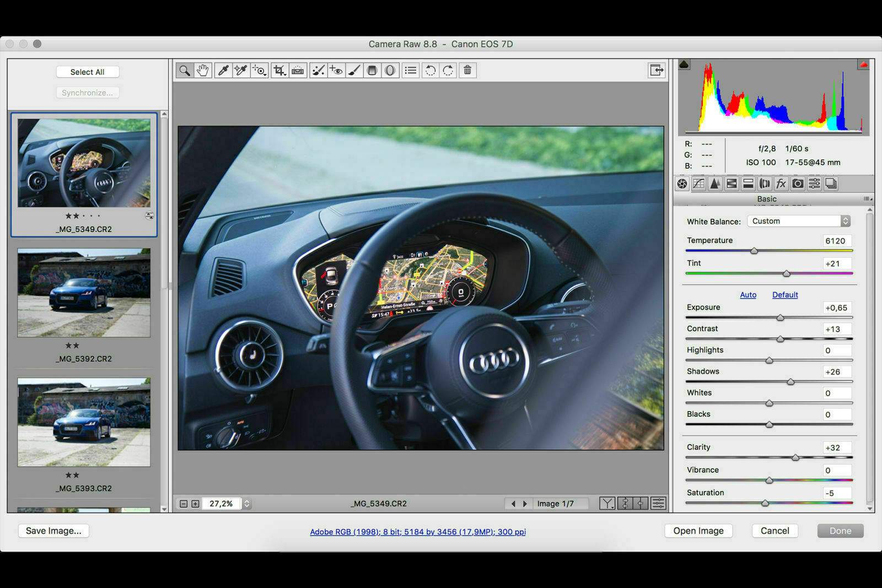Viewport: 882px width, 588px height.
Task: Click the Exposure slider handle
Action: [x=780, y=318]
